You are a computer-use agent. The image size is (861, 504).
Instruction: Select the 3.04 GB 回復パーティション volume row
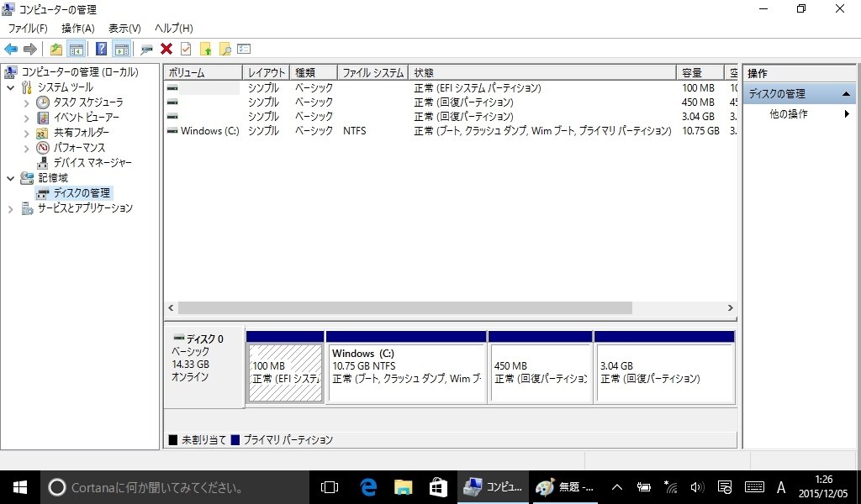pos(451,116)
